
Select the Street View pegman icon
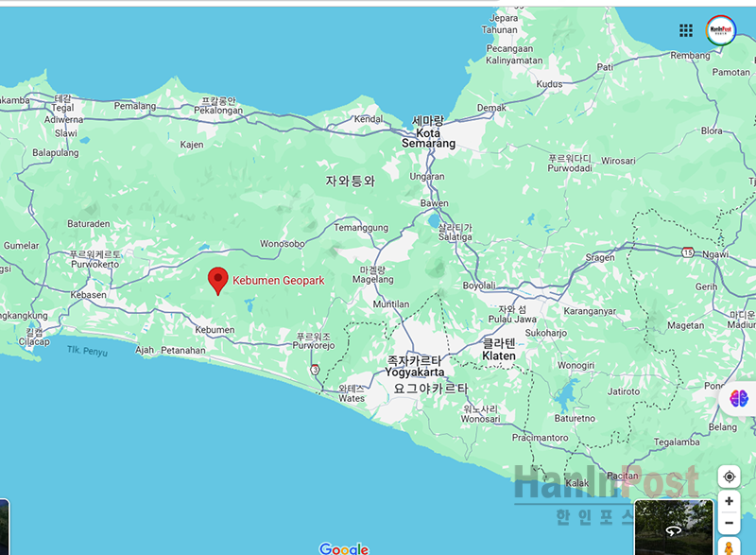click(x=729, y=546)
